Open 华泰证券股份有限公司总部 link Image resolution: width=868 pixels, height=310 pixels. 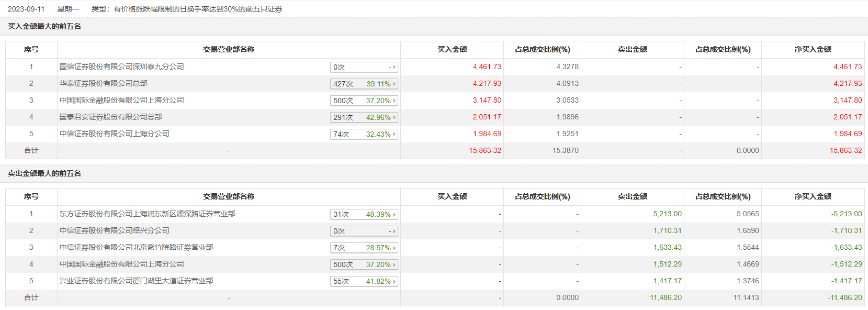pyautogui.click(x=103, y=83)
